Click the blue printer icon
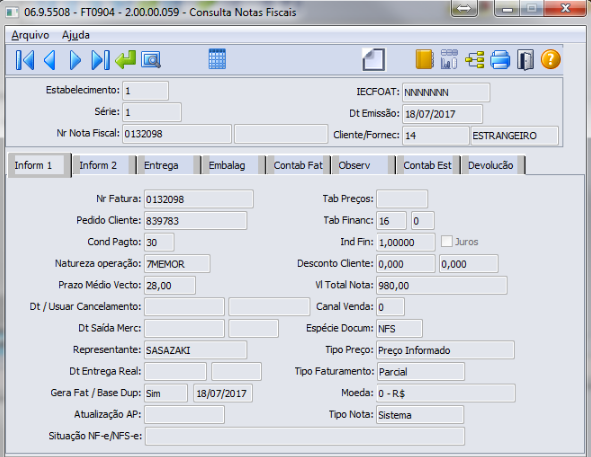Screen dimensions: 591x457 tap(500, 60)
